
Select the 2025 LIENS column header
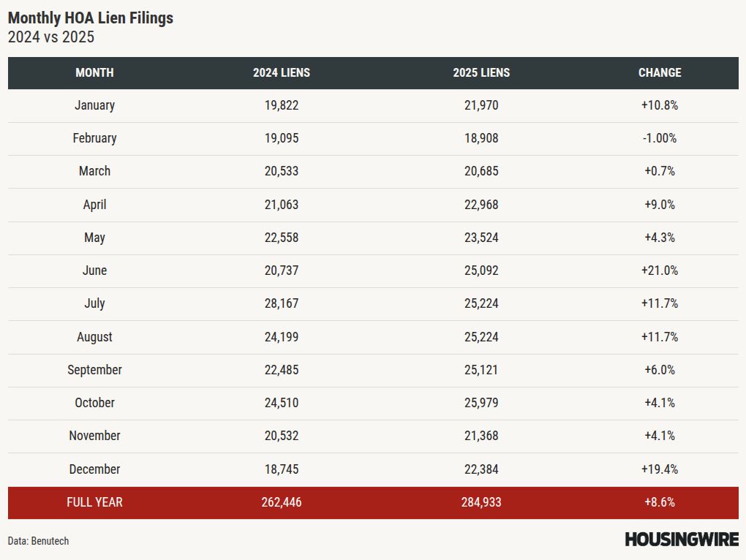point(481,72)
